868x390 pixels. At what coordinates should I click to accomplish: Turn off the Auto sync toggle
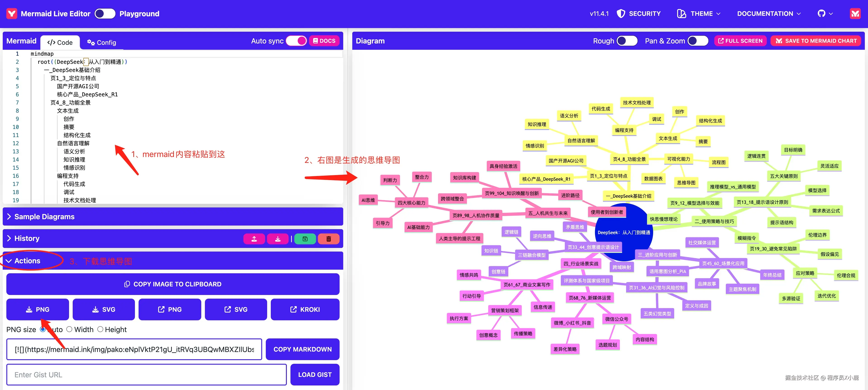(296, 41)
